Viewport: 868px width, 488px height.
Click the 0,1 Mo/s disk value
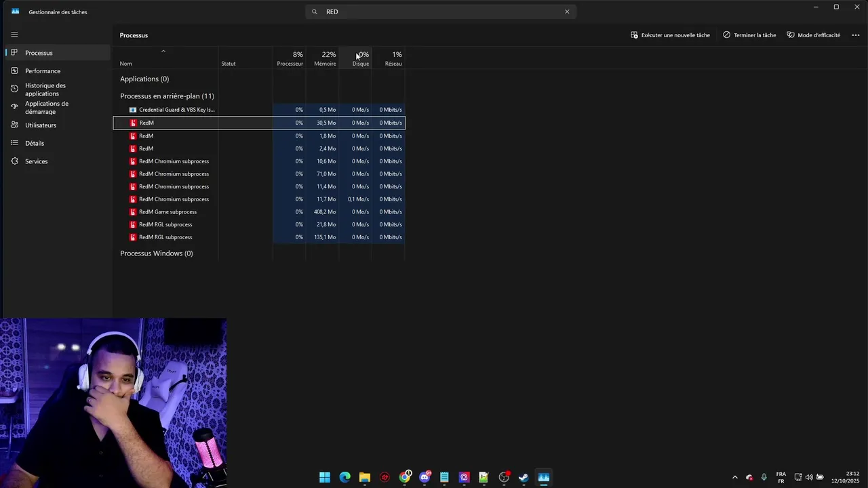(x=359, y=199)
